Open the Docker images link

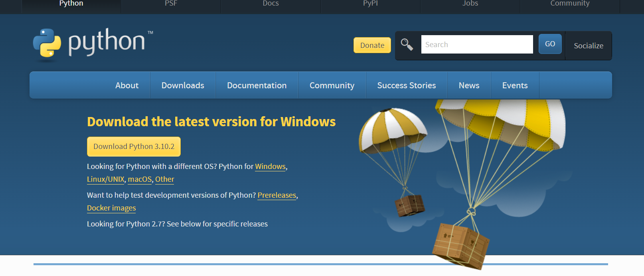[111, 208]
